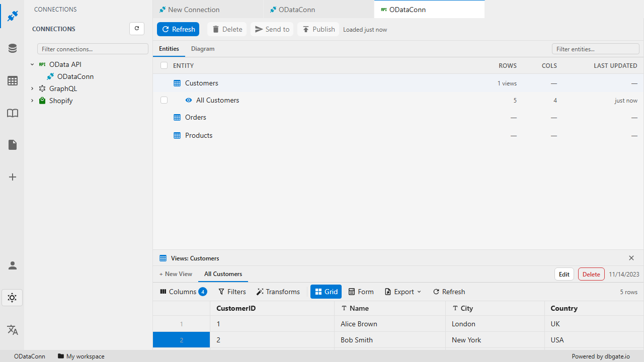Switch to Grid view
The height and width of the screenshot is (362, 644).
(326, 292)
